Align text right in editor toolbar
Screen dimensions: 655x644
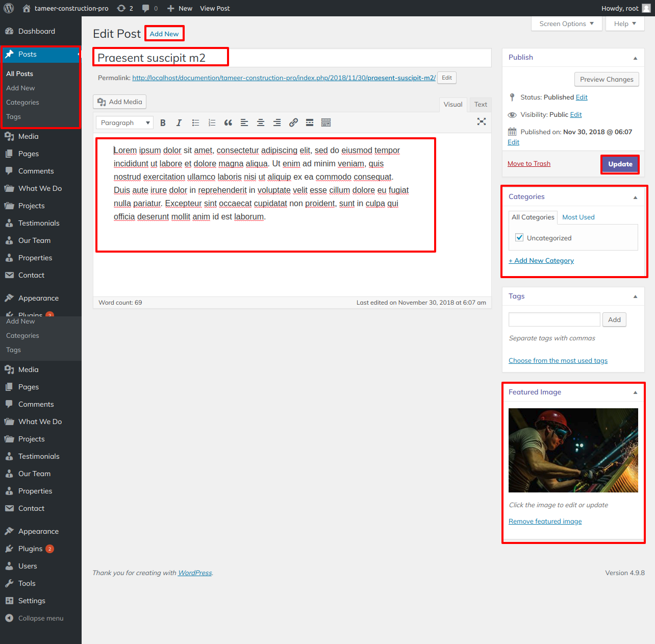(277, 122)
